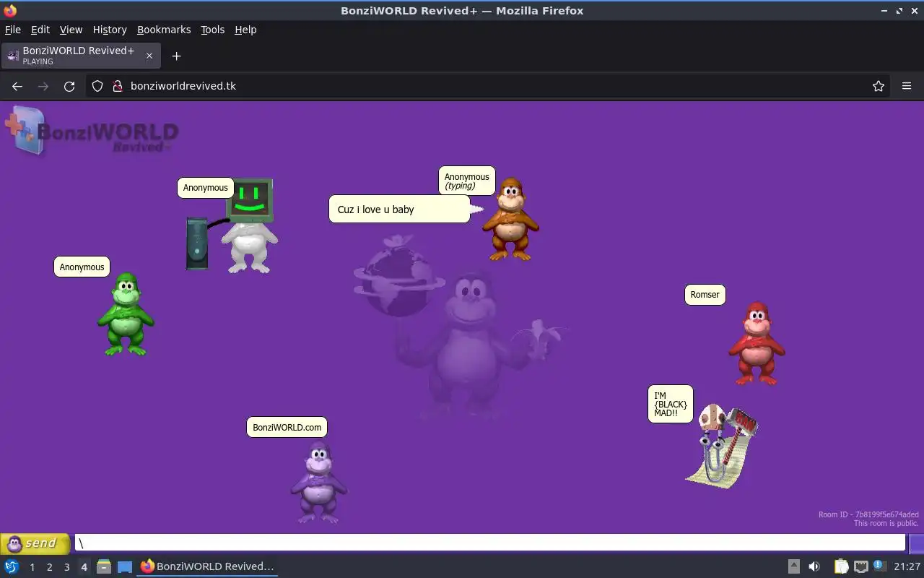Open the History menu

point(110,30)
